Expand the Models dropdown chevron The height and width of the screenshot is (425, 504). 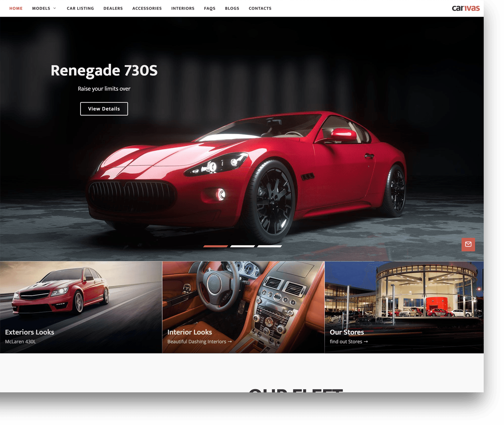coord(55,8)
